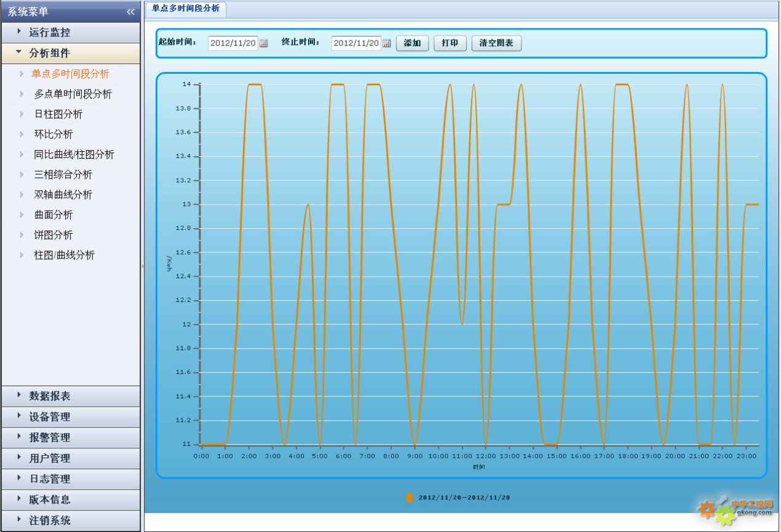The height and width of the screenshot is (532, 781).
Task: Select 环比分析 in the sidebar
Action: pyautogui.click(x=54, y=134)
